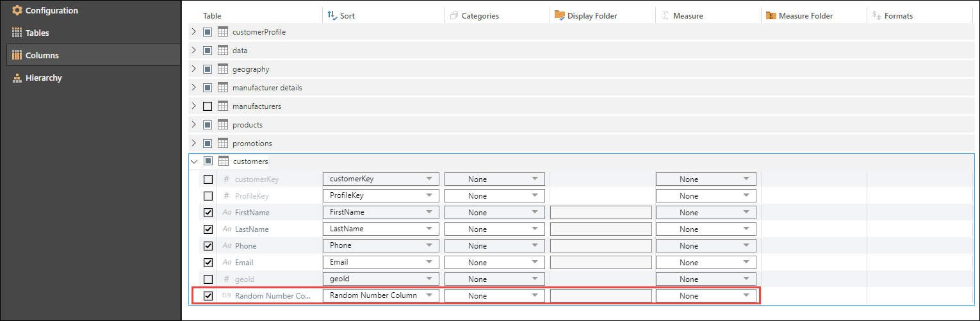Click the Formats header icon

click(876, 15)
